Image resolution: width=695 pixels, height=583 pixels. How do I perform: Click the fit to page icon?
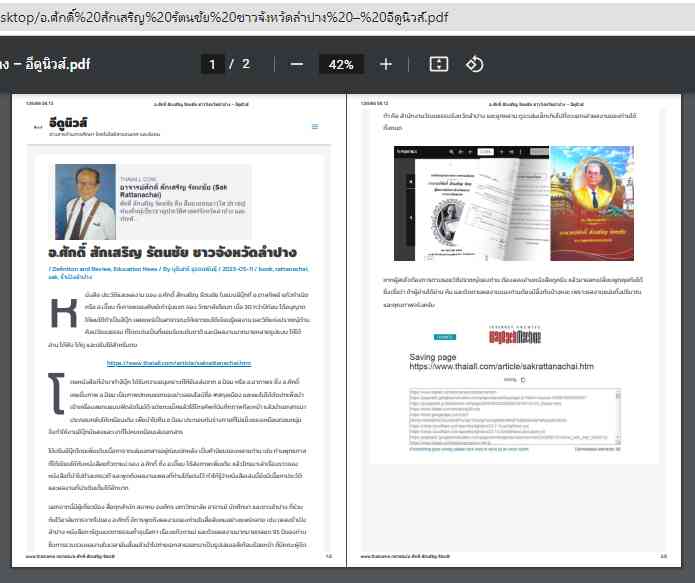pos(438,64)
